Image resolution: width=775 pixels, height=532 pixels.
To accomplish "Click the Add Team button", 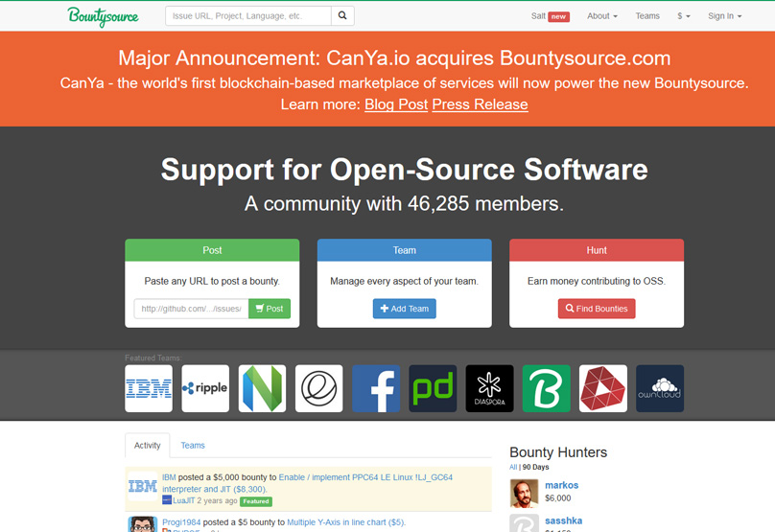I will pos(405,309).
